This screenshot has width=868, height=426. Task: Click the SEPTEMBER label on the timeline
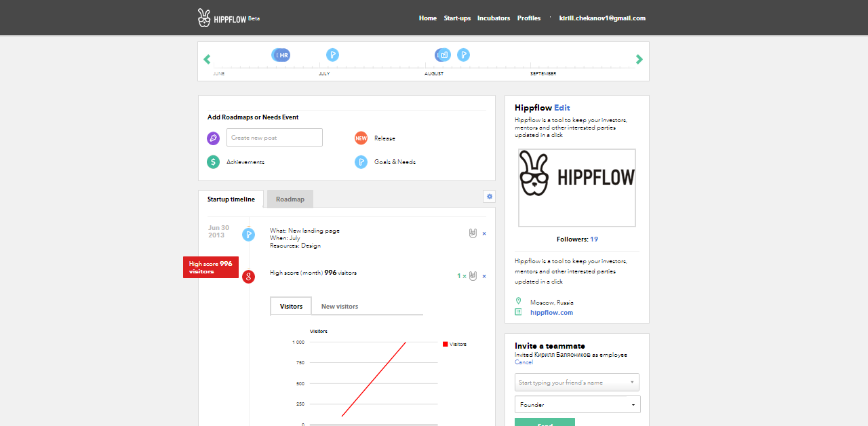pos(543,73)
